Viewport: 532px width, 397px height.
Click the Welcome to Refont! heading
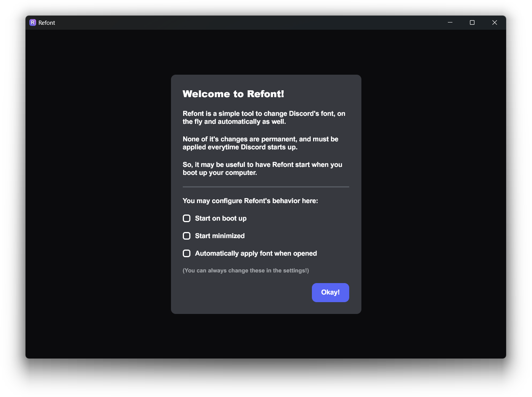[x=233, y=94]
